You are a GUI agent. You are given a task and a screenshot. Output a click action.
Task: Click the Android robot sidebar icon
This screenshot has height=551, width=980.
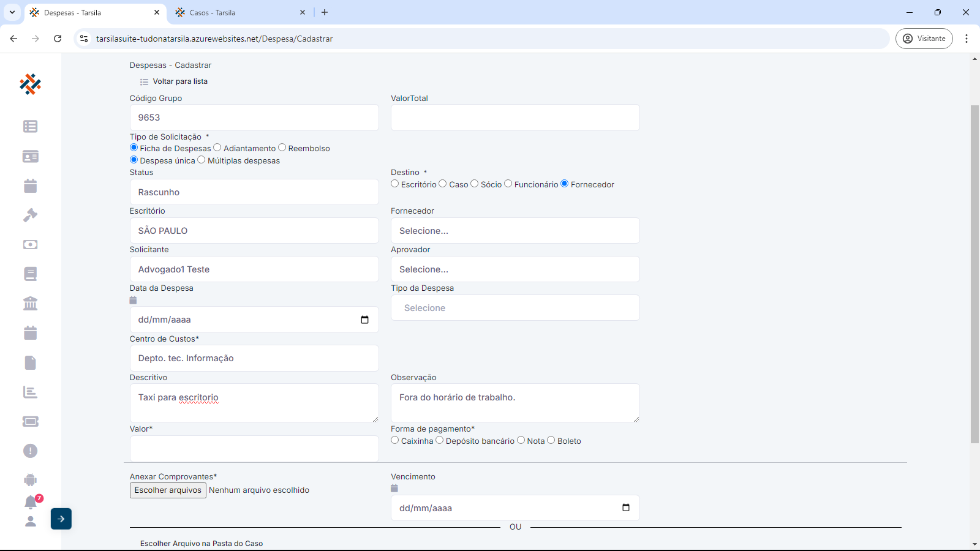pyautogui.click(x=30, y=480)
